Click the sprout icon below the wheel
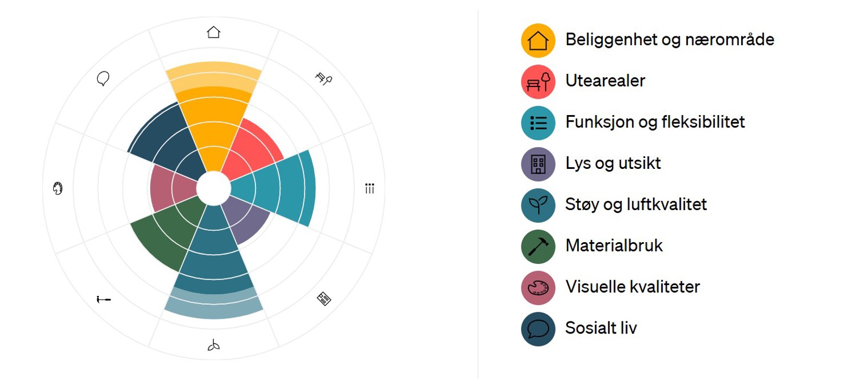The image size is (868, 379). point(214,345)
